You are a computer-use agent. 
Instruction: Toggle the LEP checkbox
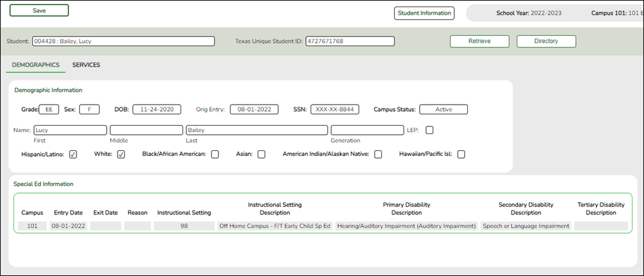click(x=429, y=130)
